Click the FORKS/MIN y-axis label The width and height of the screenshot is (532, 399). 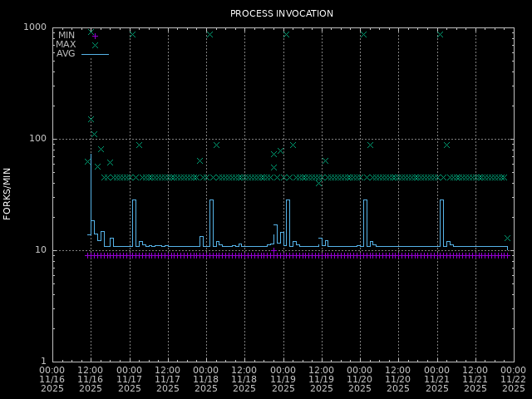[x=7, y=194]
